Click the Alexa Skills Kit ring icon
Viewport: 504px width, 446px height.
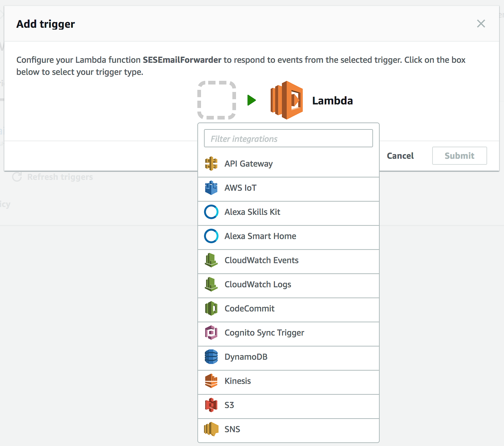[211, 212]
